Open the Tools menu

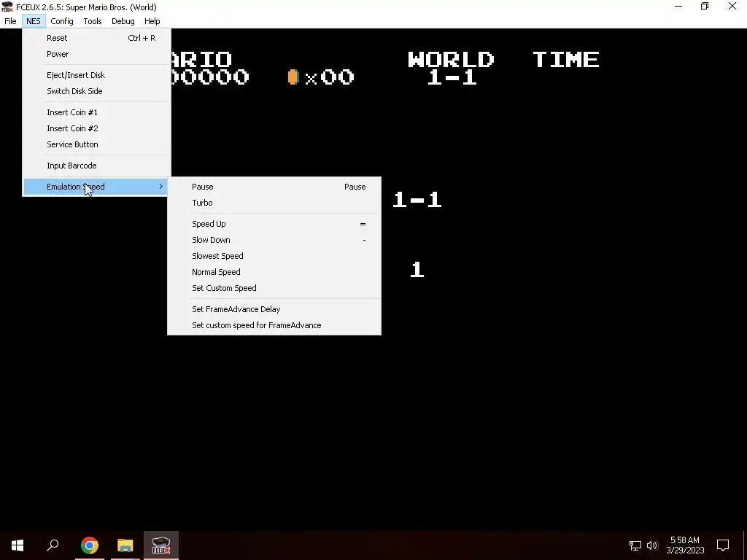click(93, 21)
